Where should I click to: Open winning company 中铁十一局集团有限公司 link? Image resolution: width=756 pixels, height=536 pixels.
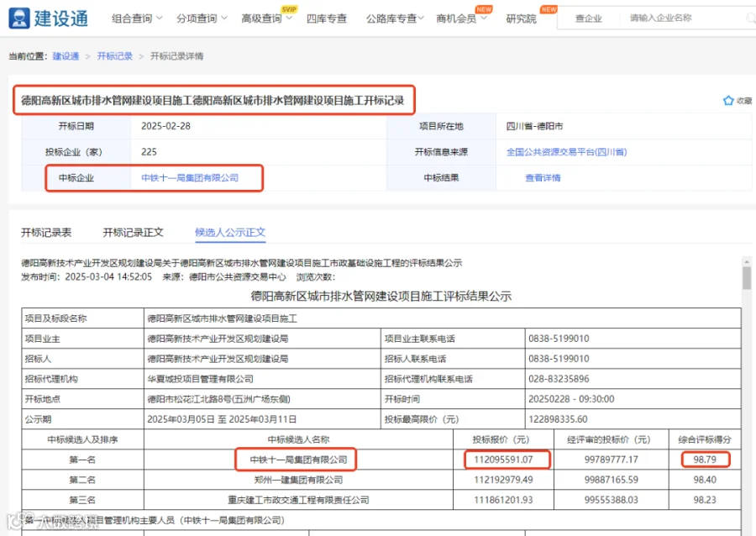(190, 178)
